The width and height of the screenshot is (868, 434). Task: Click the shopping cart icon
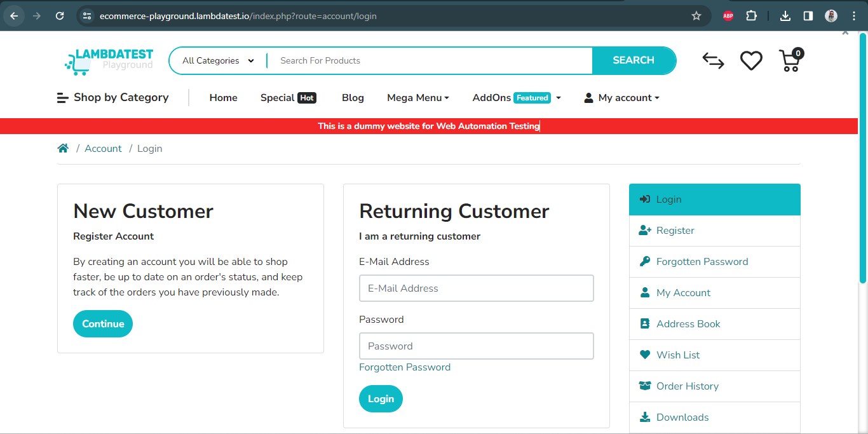click(x=789, y=61)
